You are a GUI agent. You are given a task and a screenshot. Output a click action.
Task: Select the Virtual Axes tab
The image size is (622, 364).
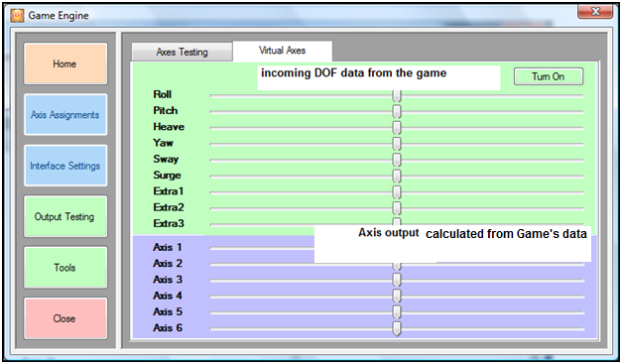pyautogui.click(x=283, y=51)
